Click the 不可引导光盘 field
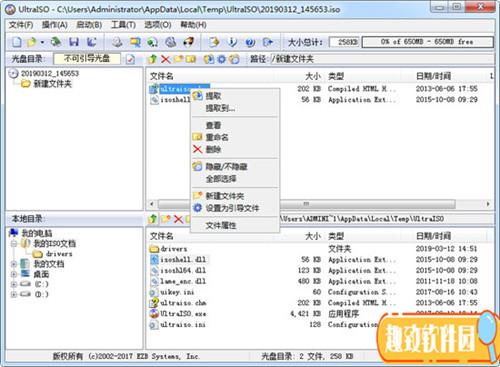 click(x=87, y=59)
